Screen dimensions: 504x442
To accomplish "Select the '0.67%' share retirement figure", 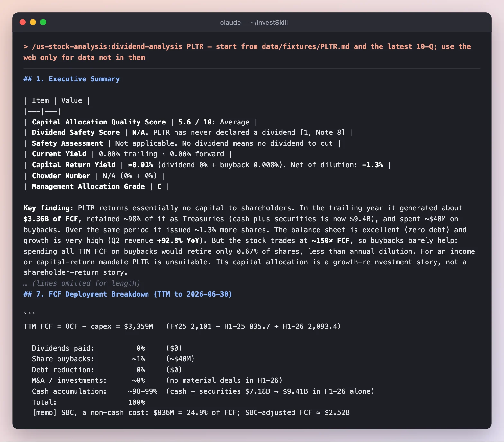I will (247, 252).
